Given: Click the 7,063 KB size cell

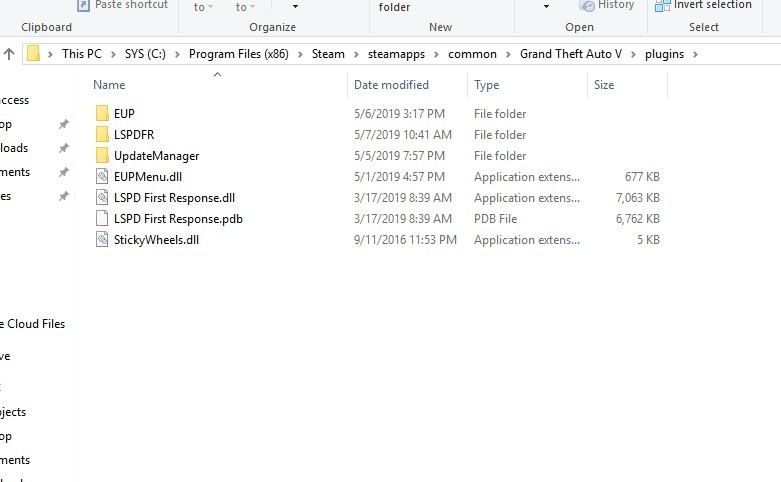Looking at the screenshot, I should coord(638,198).
